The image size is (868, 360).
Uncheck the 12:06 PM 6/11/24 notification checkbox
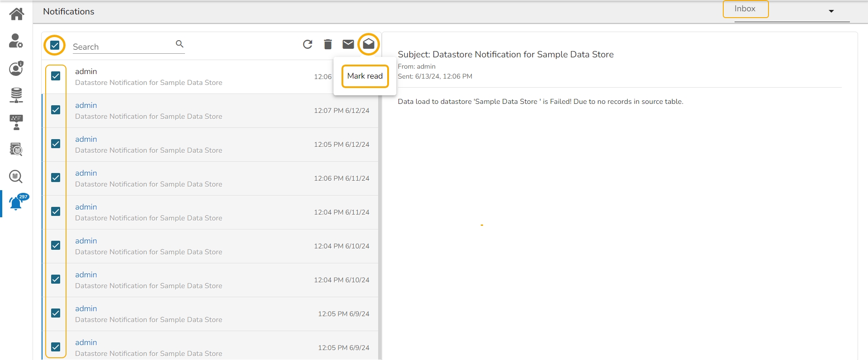point(56,178)
